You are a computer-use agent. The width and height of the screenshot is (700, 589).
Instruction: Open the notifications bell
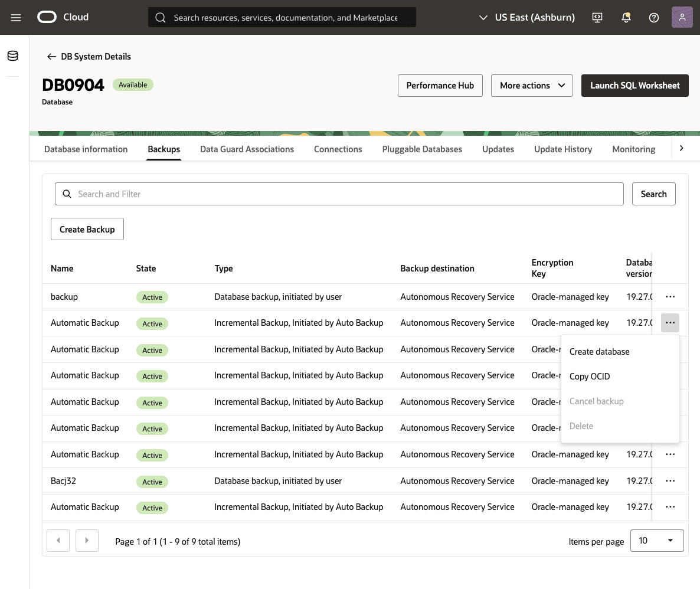(x=625, y=17)
